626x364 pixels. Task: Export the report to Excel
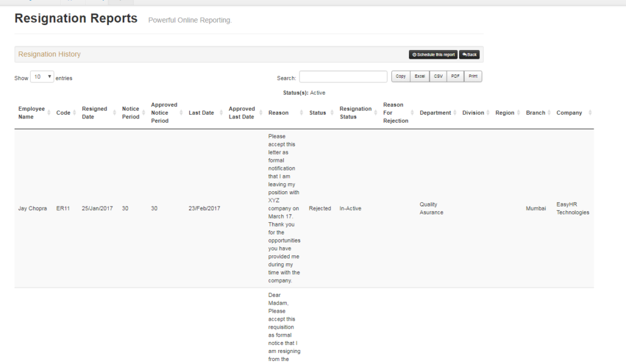coord(419,76)
